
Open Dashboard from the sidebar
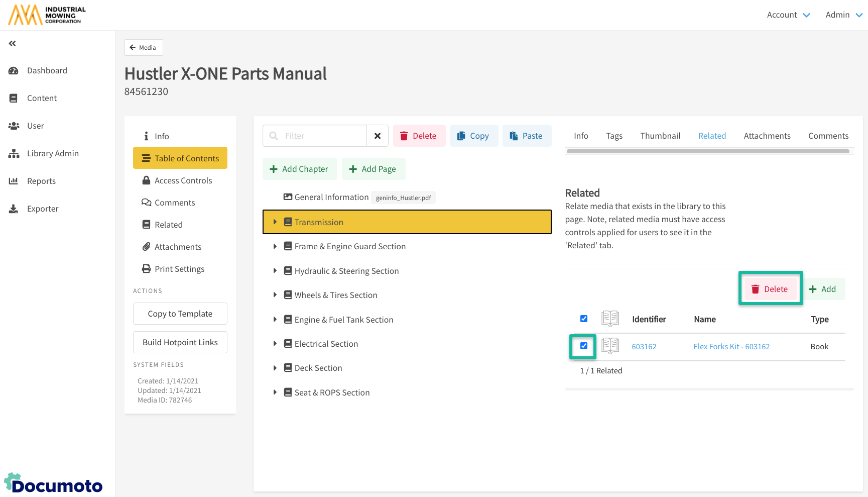pos(47,70)
